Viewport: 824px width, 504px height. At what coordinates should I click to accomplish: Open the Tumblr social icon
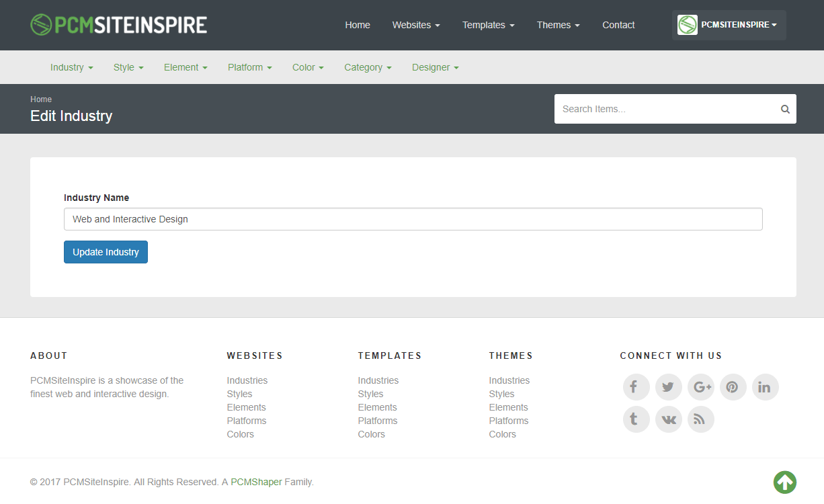(x=636, y=419)
